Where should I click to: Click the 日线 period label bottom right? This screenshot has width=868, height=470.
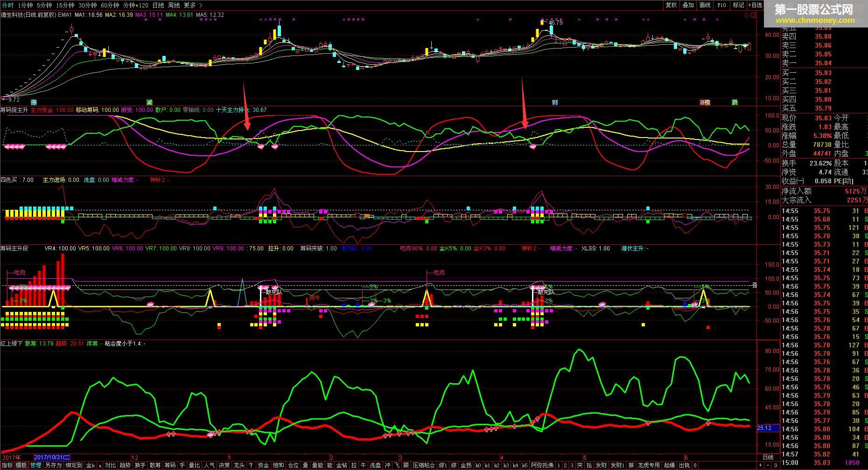click(768, 457)
